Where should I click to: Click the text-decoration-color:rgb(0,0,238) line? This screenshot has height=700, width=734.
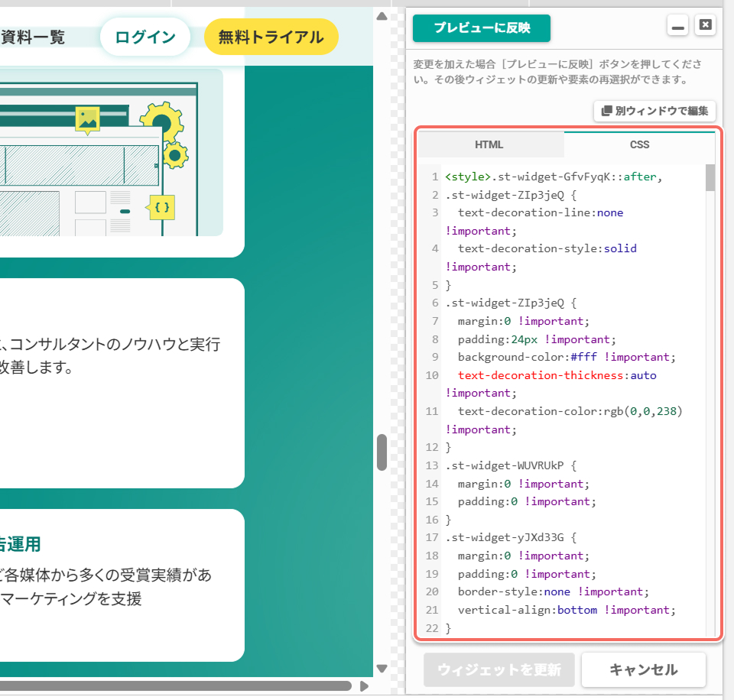click(x=570, y=411)
